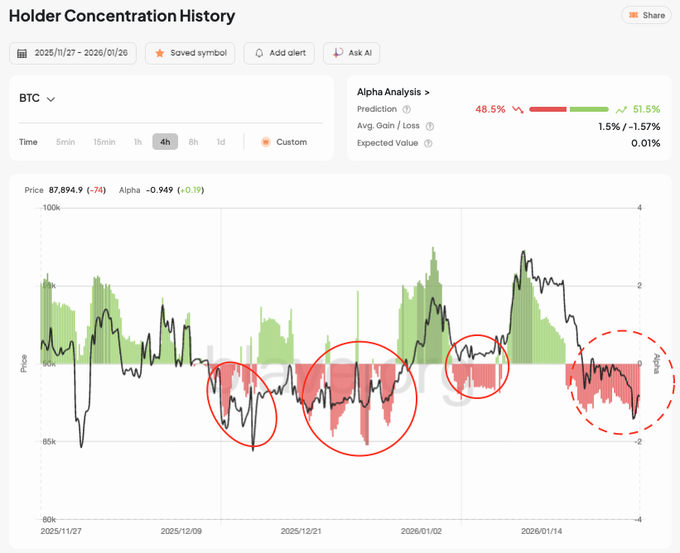Click the red-green prediction ratio bar
680x553 pixels.
(x=568, y=109)
